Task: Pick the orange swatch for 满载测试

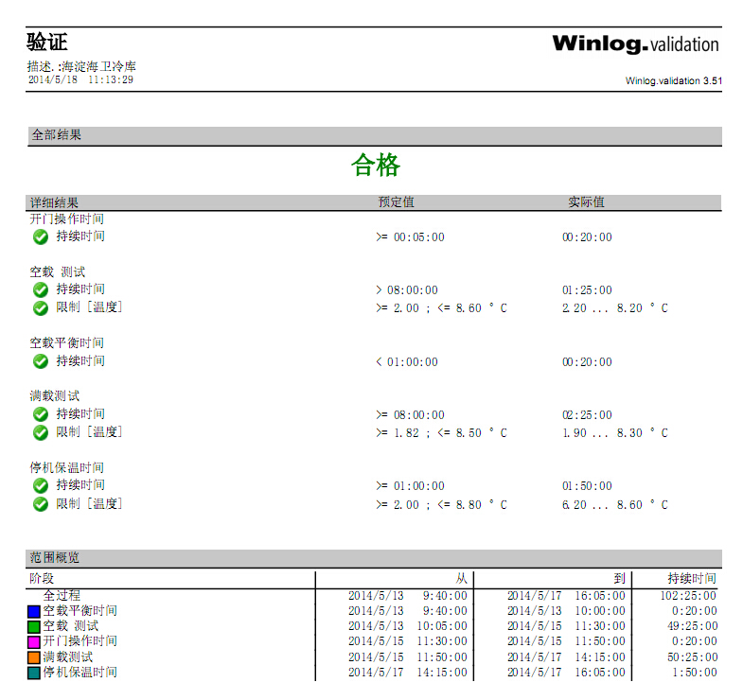Action: click(x=34, y=656)
